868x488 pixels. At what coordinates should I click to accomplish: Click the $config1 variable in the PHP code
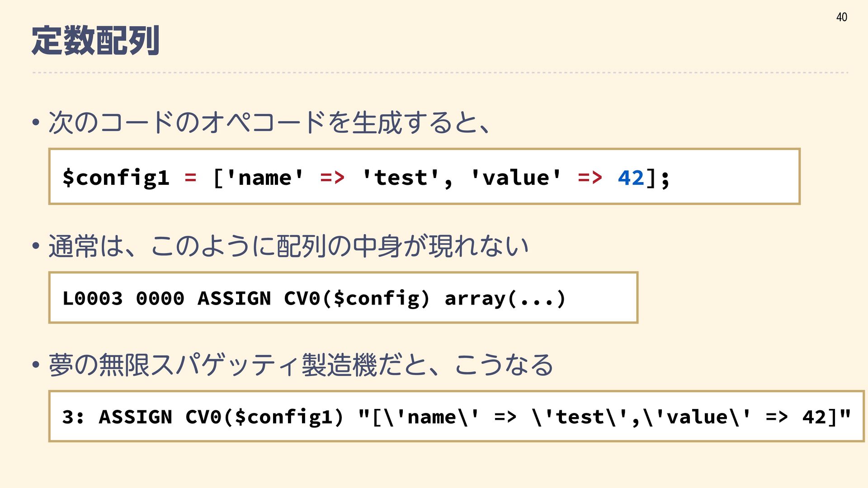click(x=116, y=177)
